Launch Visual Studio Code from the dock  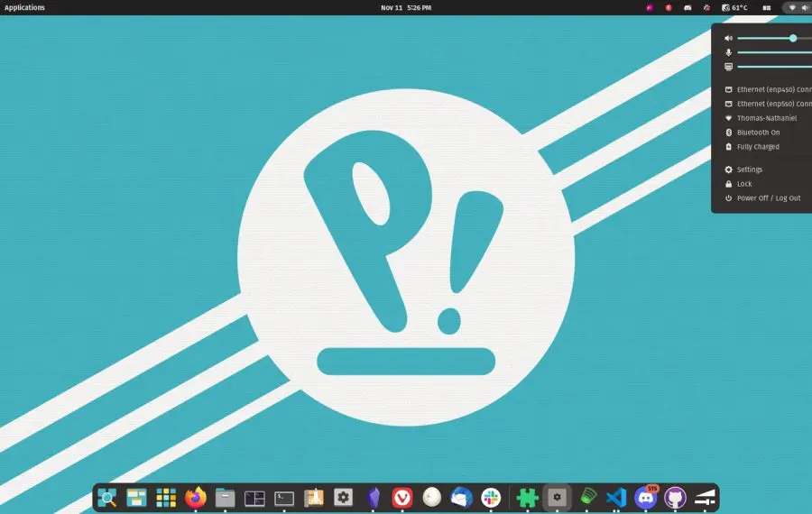[616, 498]
